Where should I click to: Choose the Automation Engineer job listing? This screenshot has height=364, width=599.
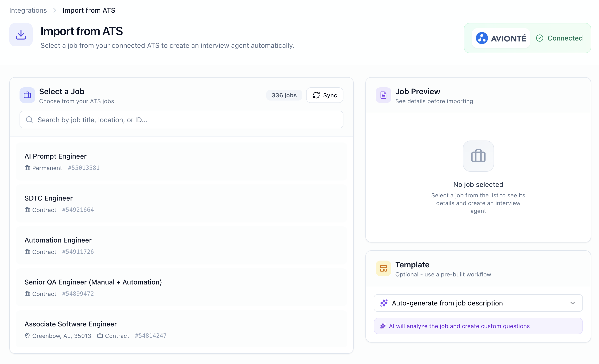(181, 245)
